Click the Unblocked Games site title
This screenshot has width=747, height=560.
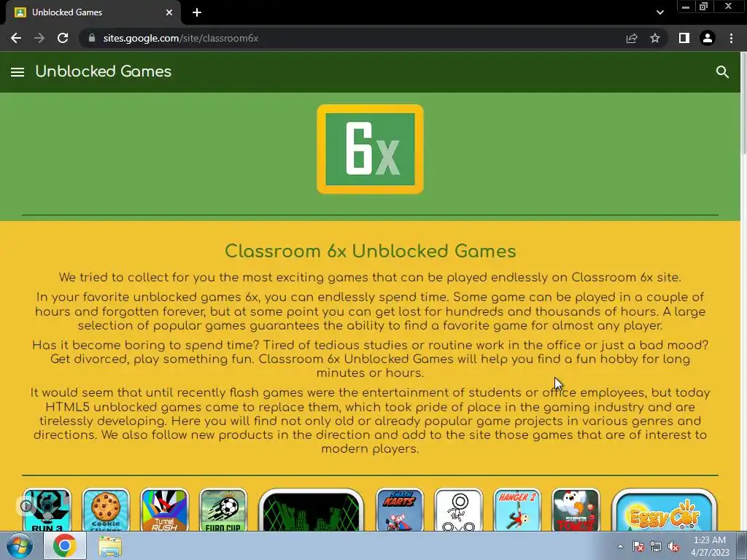pyautogui.click(x=104, y=71)
